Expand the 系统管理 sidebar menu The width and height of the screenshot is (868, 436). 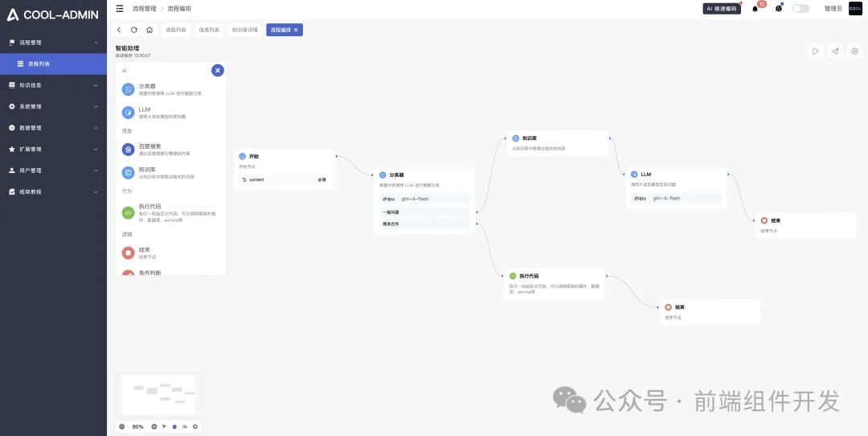pos(53,106)
